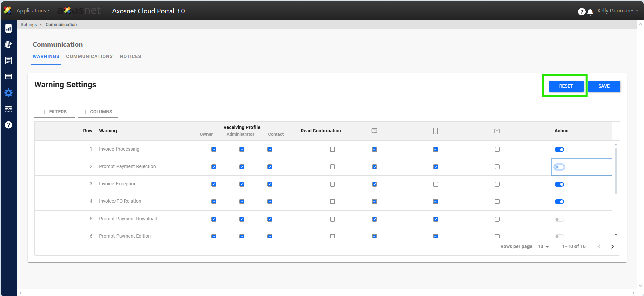
Task: Click the help question mark in top bar
Action: [x=581, y=12]
